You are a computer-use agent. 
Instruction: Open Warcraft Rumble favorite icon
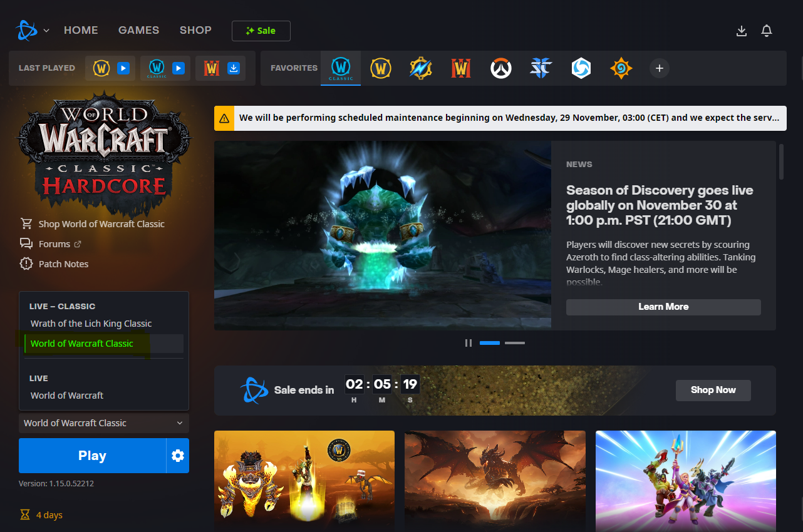421,68
